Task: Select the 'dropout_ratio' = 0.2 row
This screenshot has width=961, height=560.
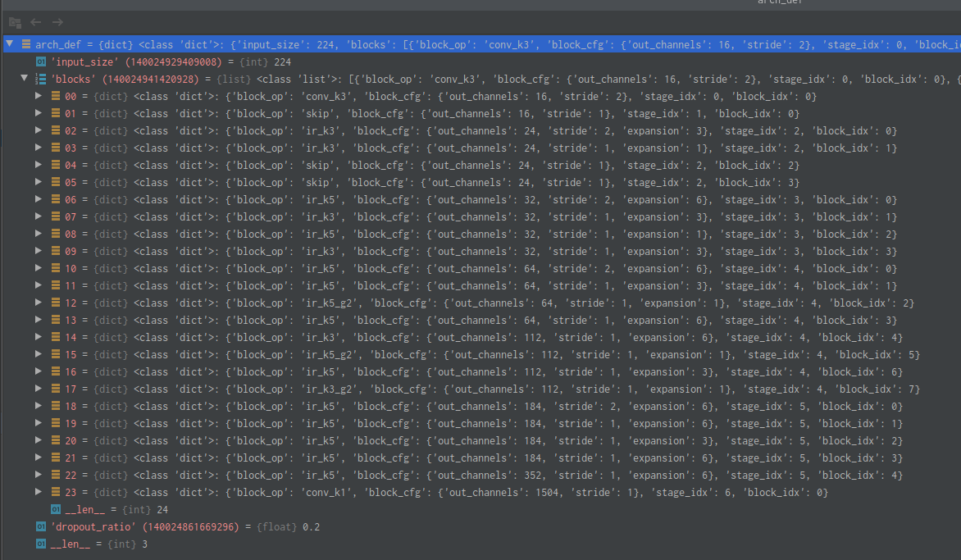Action: (x=481, y=527)
